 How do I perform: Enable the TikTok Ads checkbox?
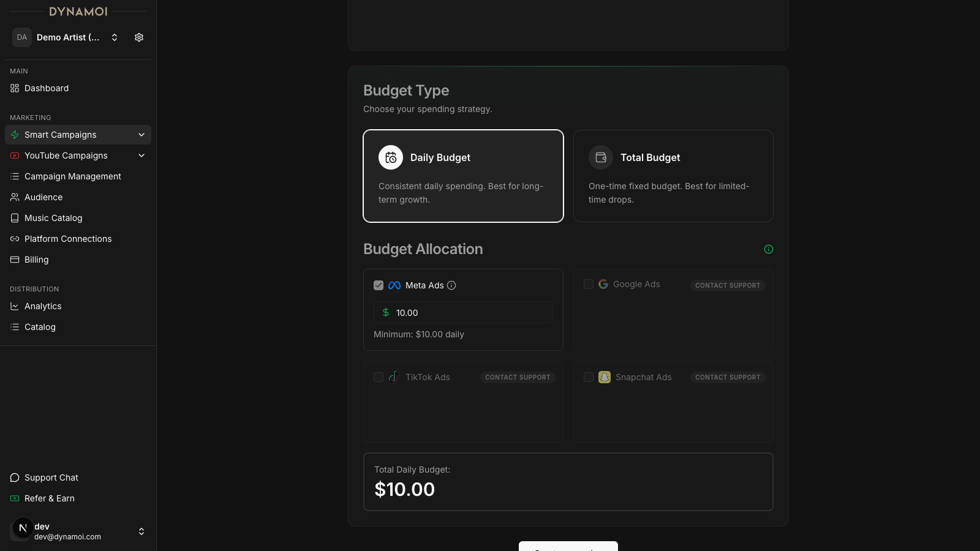[x=379, y=377]
